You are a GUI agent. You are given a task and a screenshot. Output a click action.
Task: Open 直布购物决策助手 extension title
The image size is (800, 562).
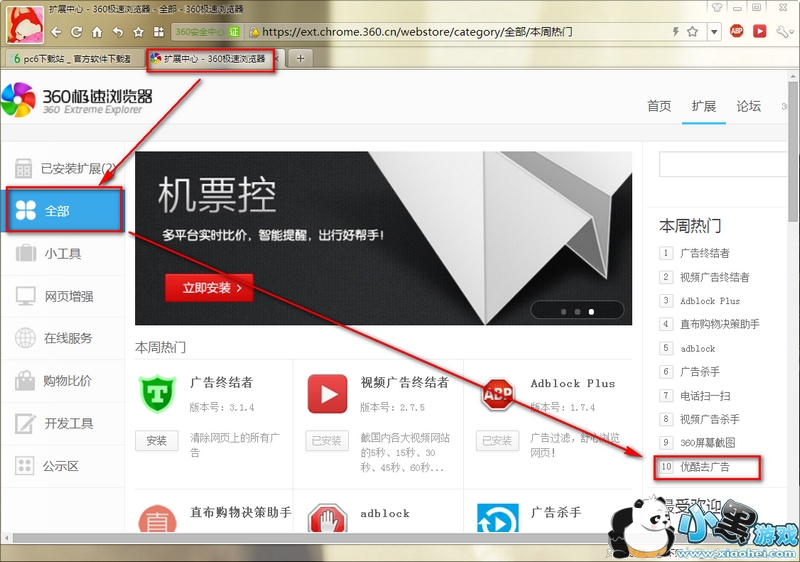(241, 512)
